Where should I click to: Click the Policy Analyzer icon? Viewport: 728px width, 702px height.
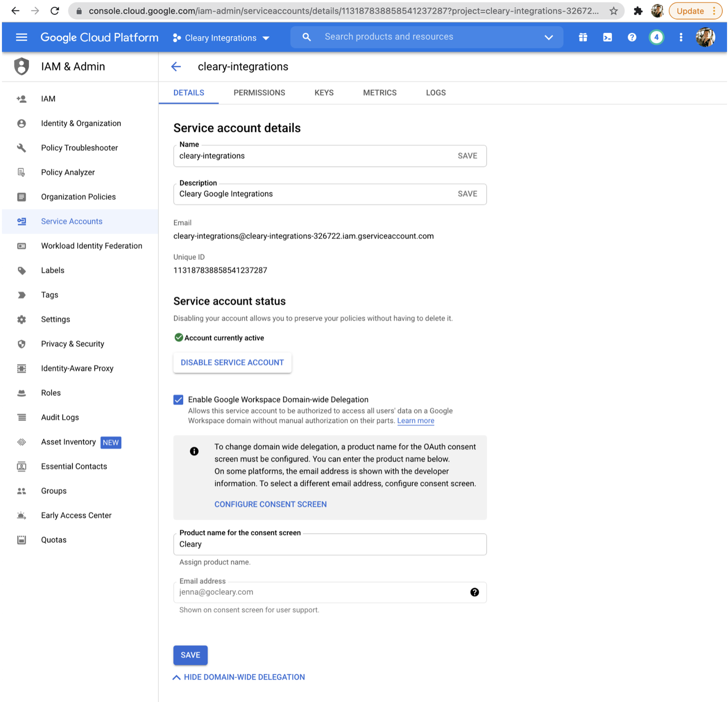coord(21,172)
